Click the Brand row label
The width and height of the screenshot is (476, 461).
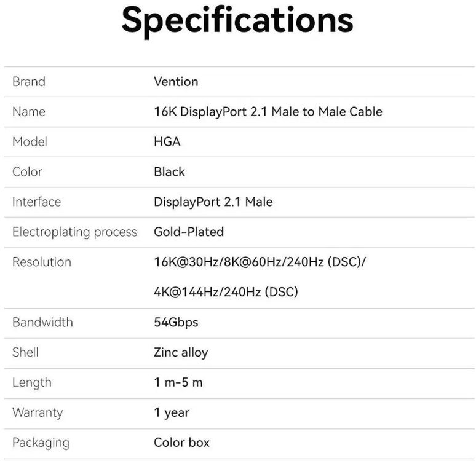(x=29, y=82)
